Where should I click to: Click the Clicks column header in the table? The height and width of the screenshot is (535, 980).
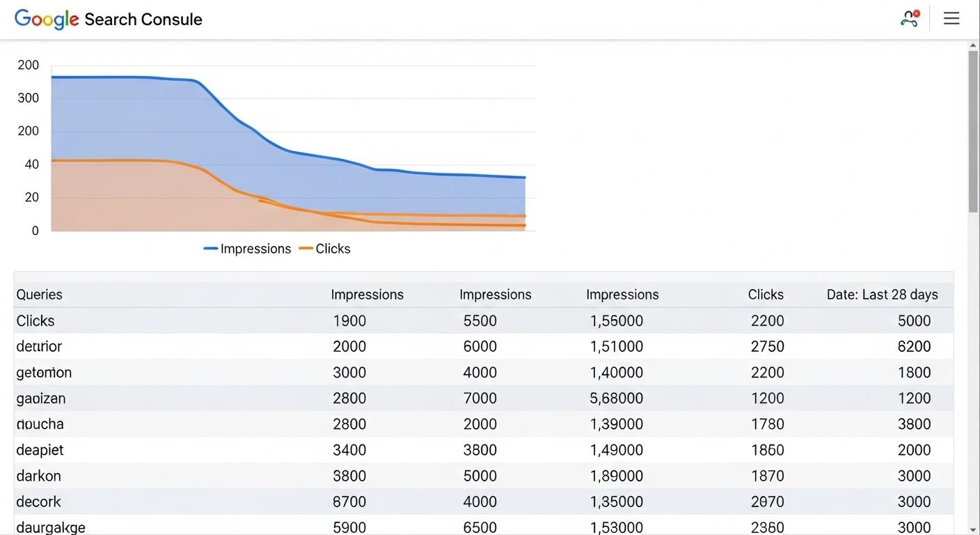pyautogui.click(x=766, y=295)
